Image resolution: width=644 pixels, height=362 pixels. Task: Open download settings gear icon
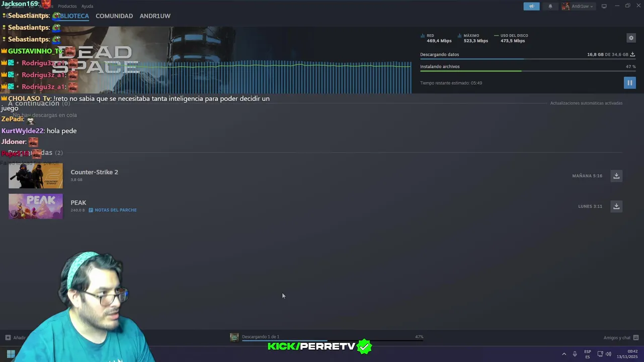pyautogui.click(x=631, y=38)
